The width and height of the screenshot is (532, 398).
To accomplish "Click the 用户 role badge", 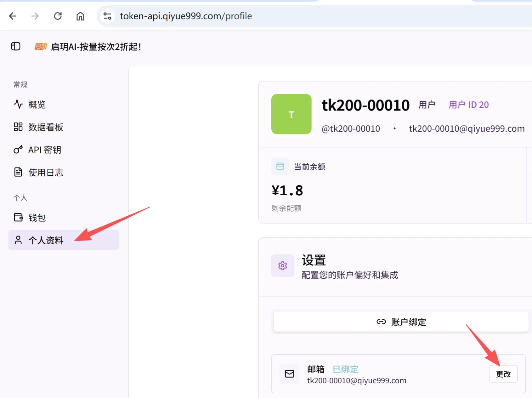I will 427,105.
